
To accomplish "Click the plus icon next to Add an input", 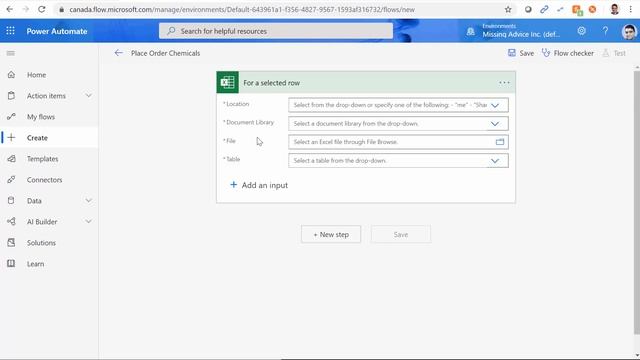I will (233, 185).
